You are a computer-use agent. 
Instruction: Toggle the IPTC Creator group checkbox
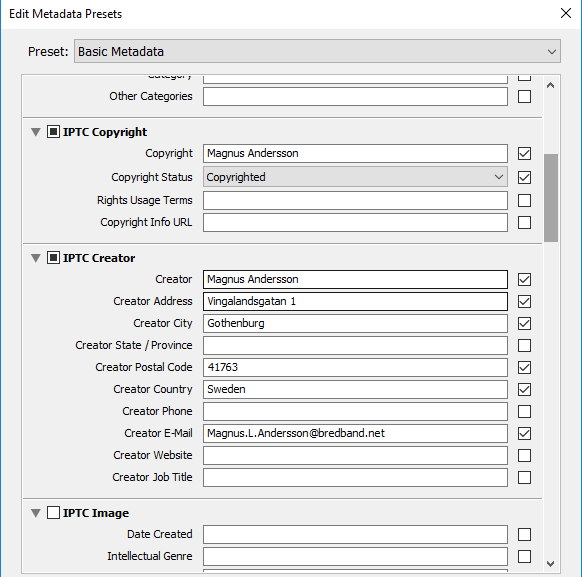point(53,258)
